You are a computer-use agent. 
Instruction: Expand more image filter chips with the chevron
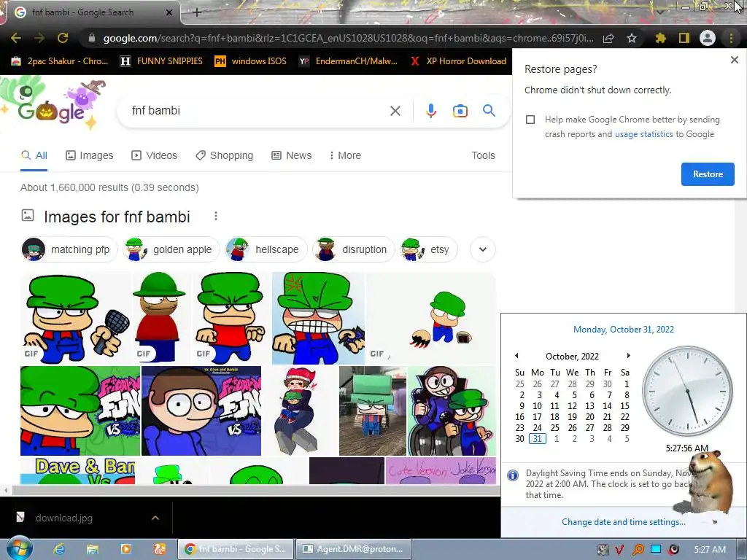[x=483, y=249]
